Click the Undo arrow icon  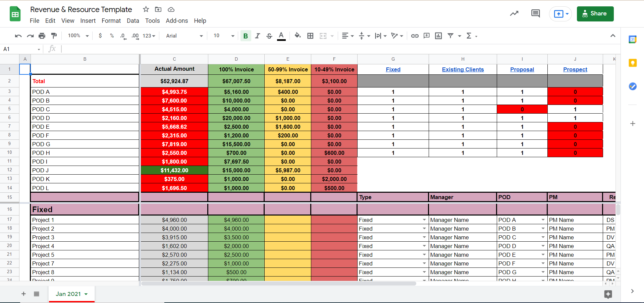pyautogui.click(x=18, y=36)
